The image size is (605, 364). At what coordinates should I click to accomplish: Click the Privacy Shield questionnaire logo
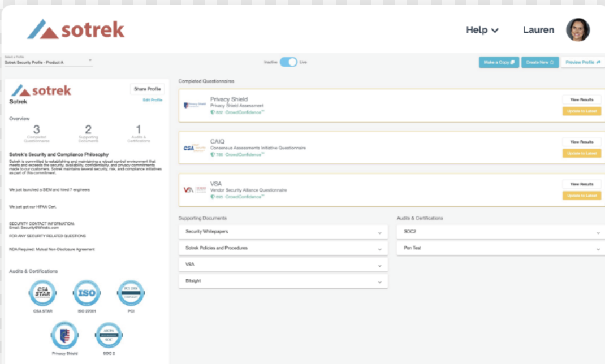click(195, 105)
